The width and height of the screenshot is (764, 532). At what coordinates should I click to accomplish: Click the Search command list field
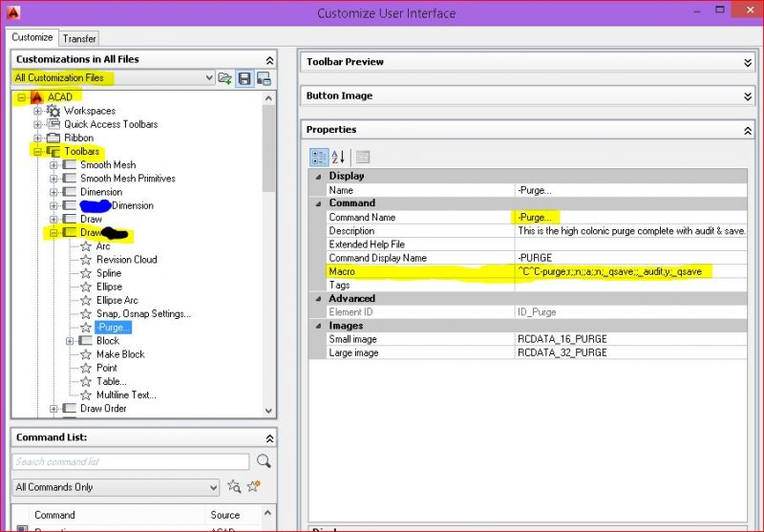(x=131, y=462)
